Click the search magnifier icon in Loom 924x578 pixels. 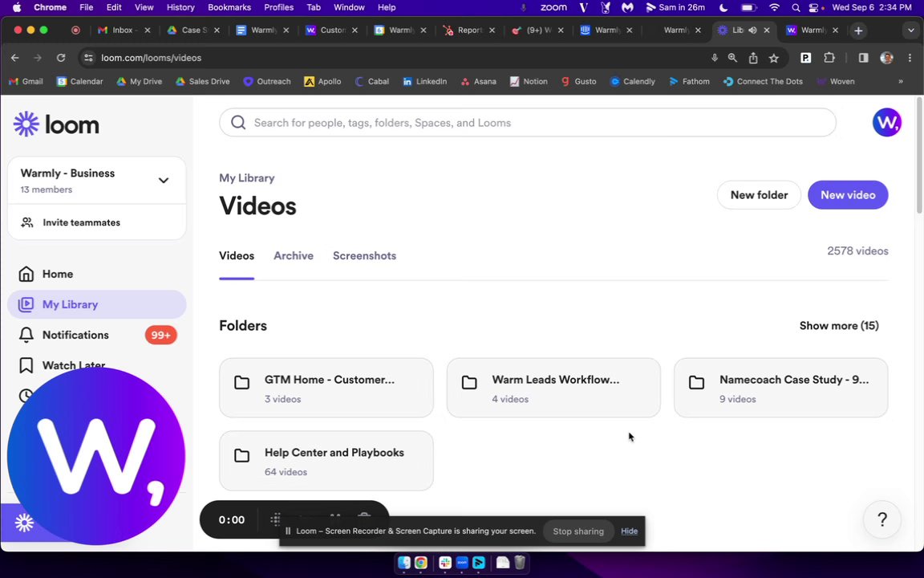(238, 123)
